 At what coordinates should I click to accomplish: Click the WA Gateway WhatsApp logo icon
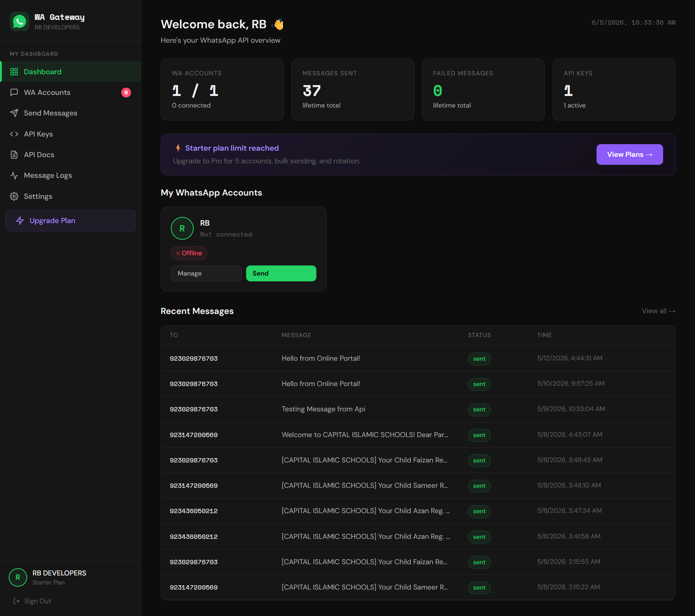20,21
